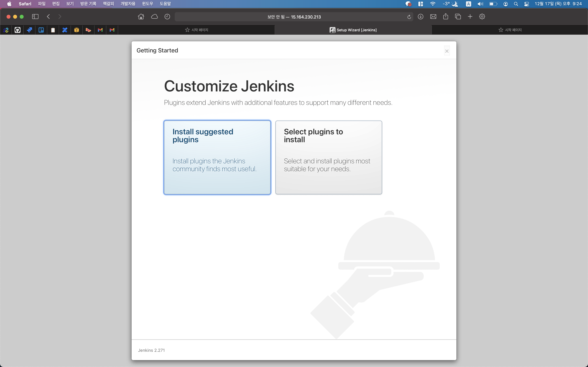Choose Install suggested plugins
This screenshot has width=588, height=367.
(x=217, y=157)
